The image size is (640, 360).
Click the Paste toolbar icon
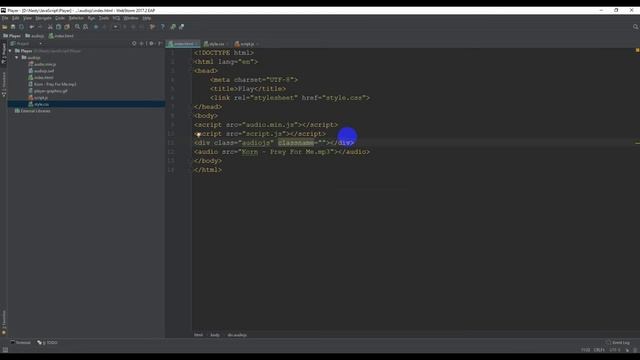[x=67, y=27]
